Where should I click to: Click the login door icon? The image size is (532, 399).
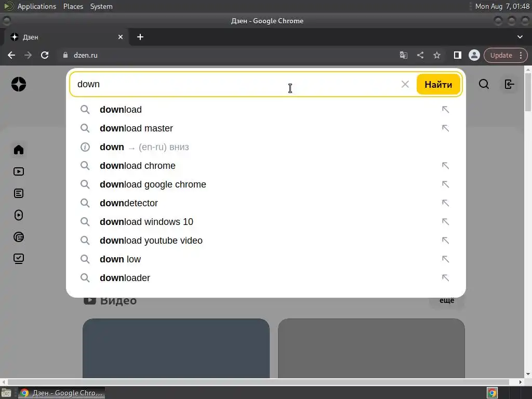coord(509,84)
